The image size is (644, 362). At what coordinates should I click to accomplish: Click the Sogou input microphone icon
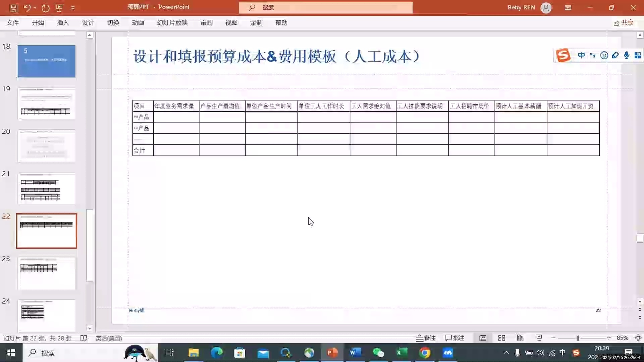tap(627, 55)
